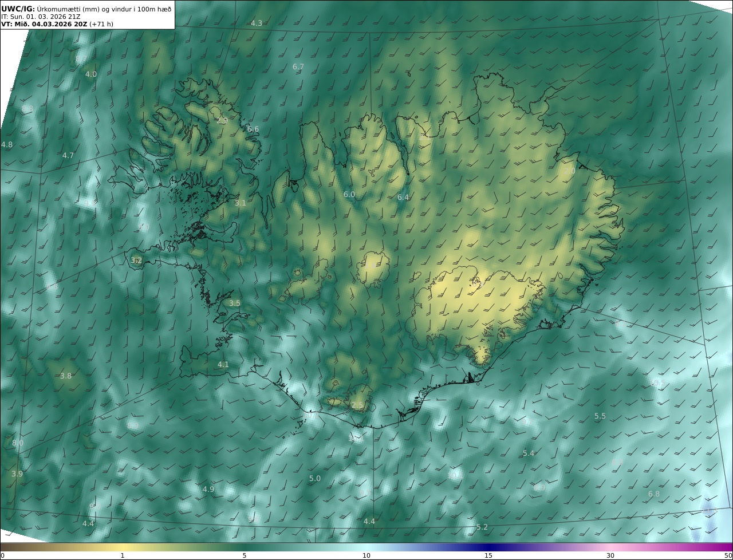Click the colorbar tick label 0
733x560 pixels.
[2, 555]
